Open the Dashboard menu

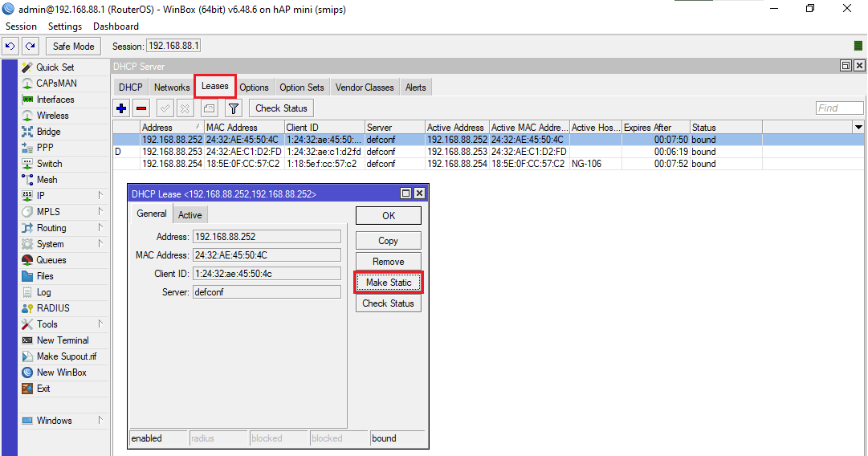[116, 26]
